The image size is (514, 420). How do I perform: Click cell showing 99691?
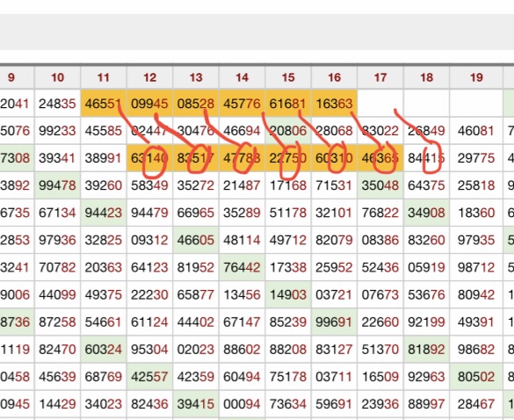(x=334, y=322)
